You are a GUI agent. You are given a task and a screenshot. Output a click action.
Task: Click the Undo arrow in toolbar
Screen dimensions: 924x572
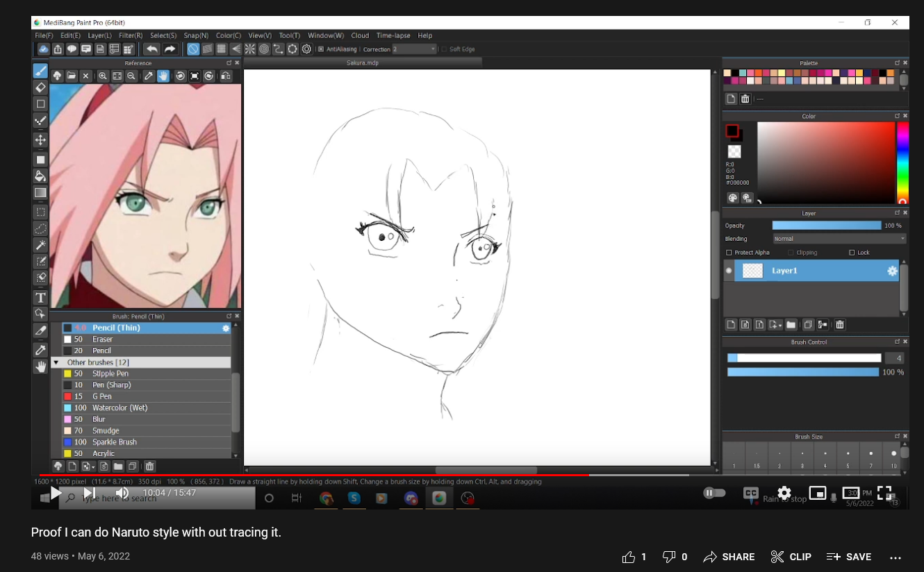151,49
